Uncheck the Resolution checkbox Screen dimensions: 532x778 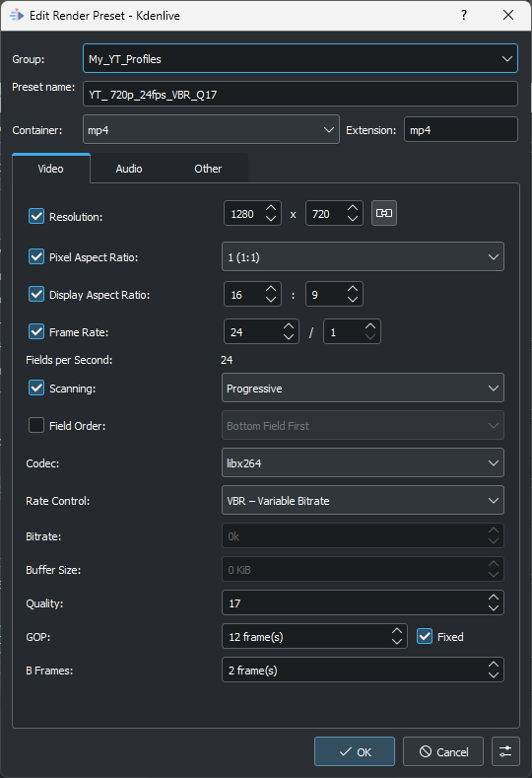pyautogui.click(x=36, y=216)
